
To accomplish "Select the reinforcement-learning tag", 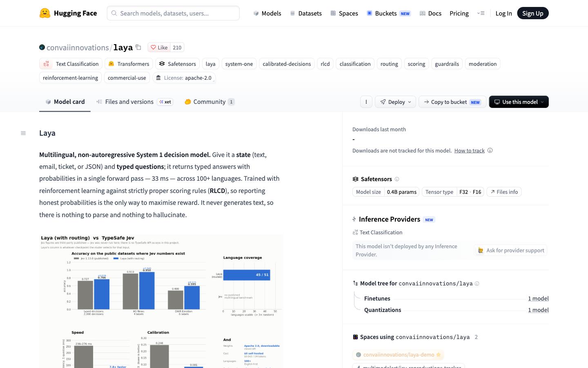I will 70,78.
